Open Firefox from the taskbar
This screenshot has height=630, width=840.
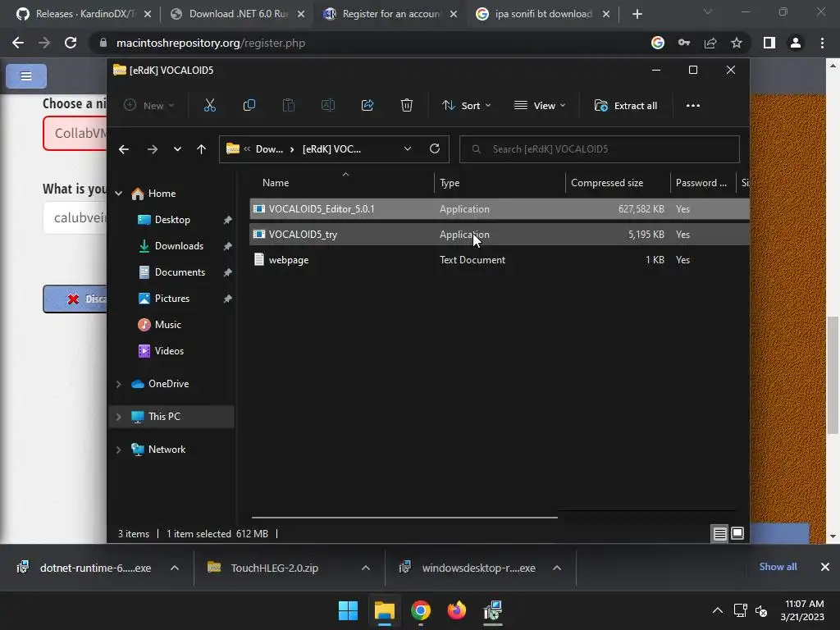click(456, 610)
